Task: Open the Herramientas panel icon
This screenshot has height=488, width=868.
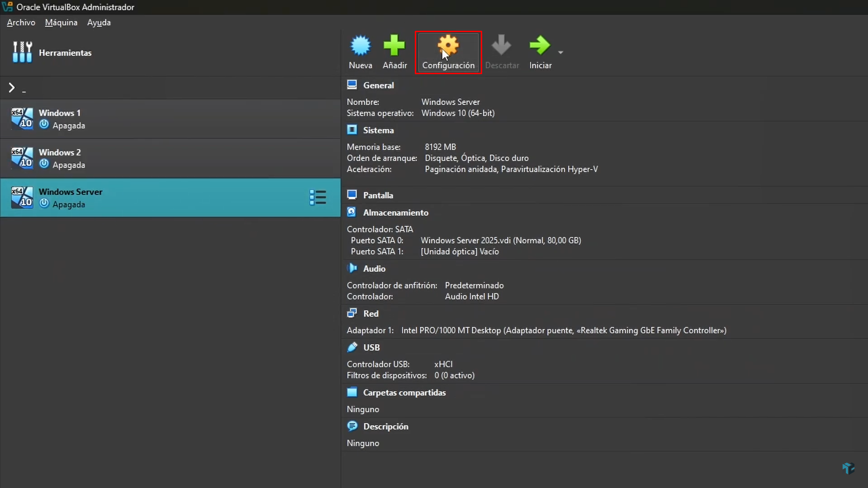Action: point(22,52)
